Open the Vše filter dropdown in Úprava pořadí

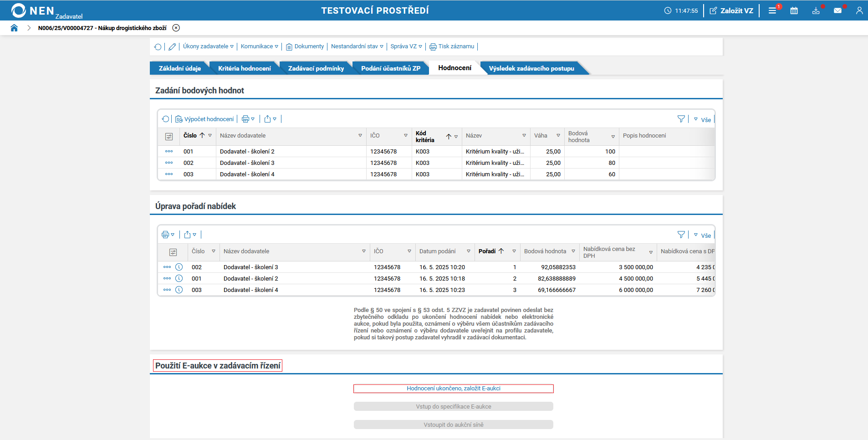[703, 235]
